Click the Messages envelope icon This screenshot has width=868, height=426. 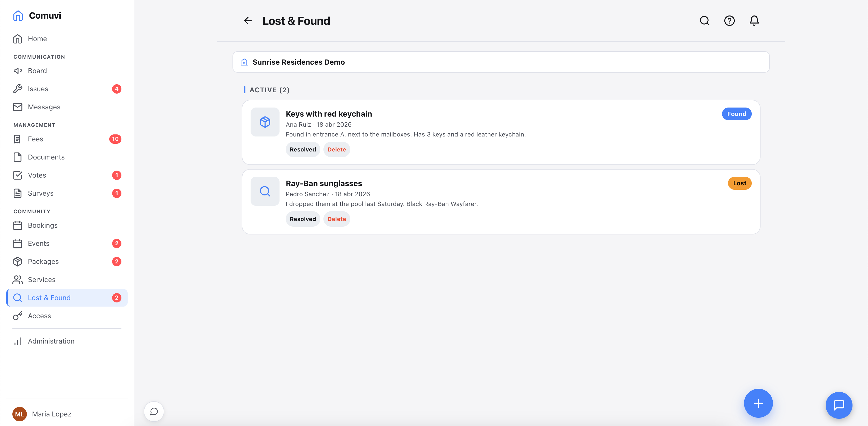(x=18, y=107)
